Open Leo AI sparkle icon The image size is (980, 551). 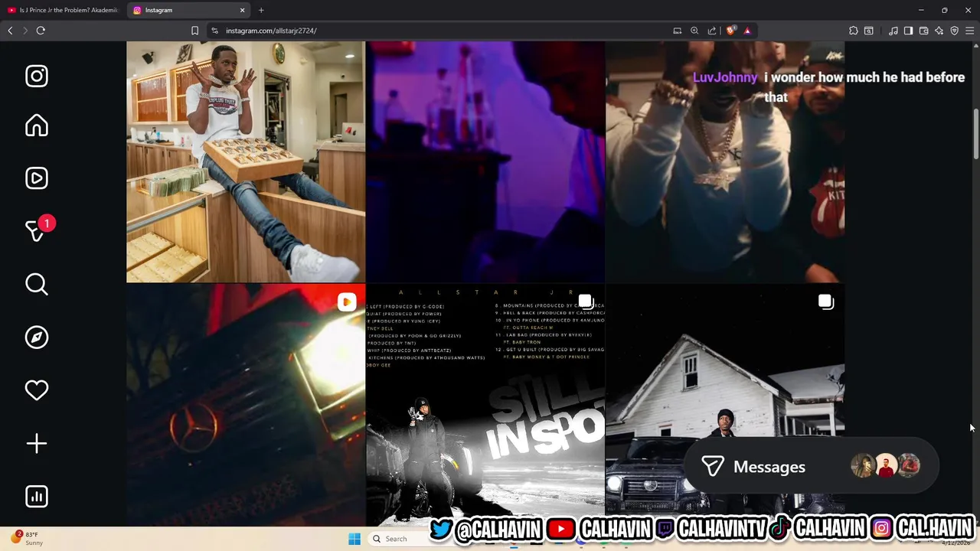point(939,31)
